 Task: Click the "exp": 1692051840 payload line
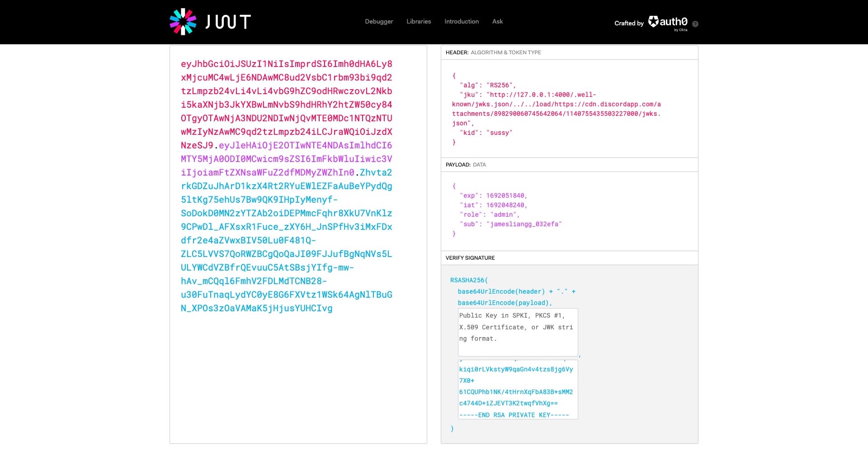494,195
